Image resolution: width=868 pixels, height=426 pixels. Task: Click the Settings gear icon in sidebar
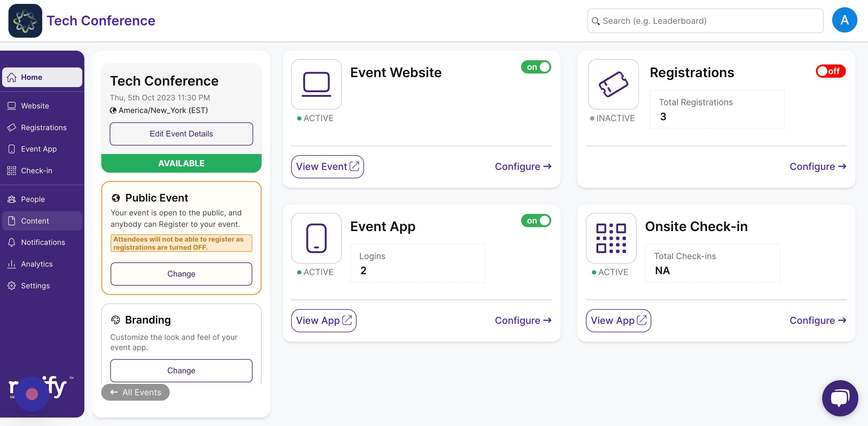tap(12, 286)
